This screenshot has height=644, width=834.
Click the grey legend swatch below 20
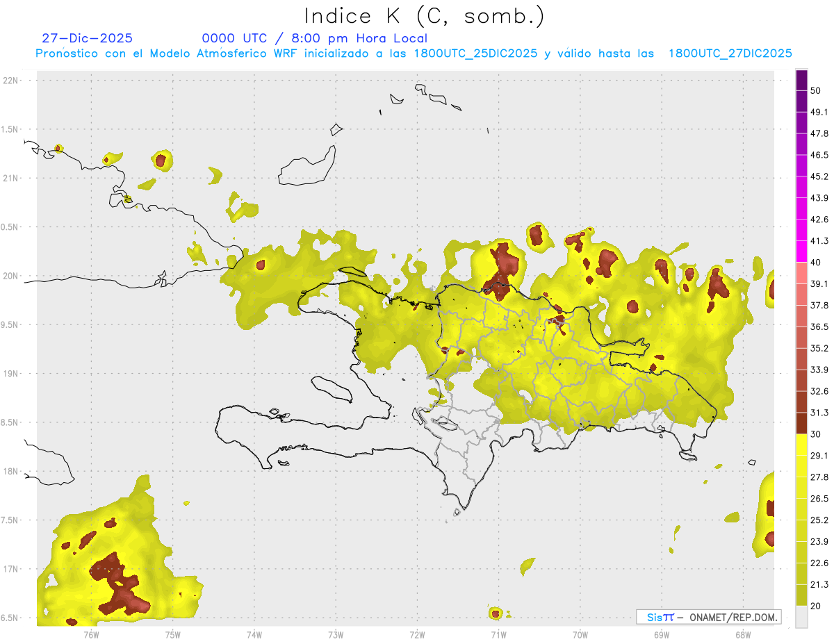pyautogui.click(x=801, y=617)
